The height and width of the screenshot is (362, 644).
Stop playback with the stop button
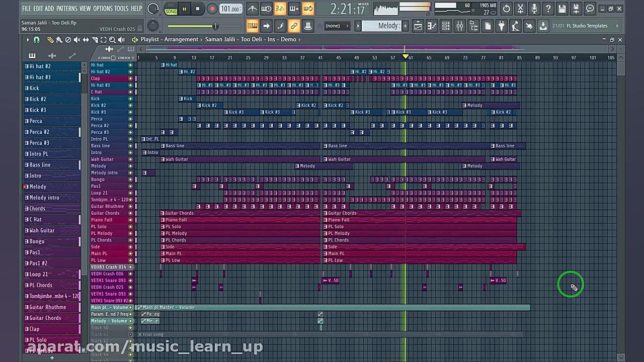[x=198, y=9]
